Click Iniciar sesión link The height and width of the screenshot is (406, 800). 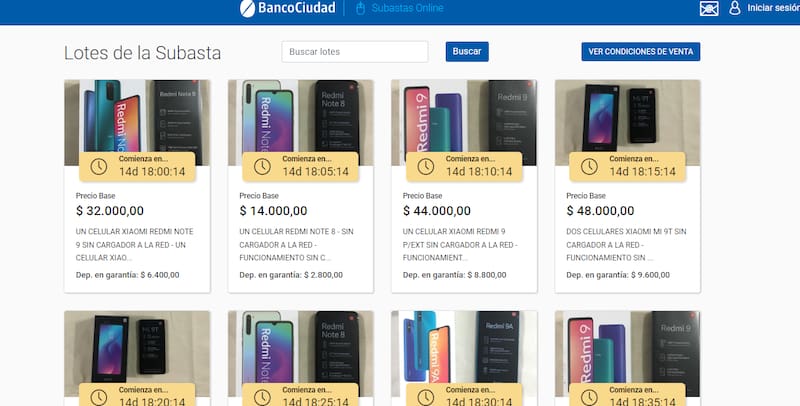click(773, 9)
